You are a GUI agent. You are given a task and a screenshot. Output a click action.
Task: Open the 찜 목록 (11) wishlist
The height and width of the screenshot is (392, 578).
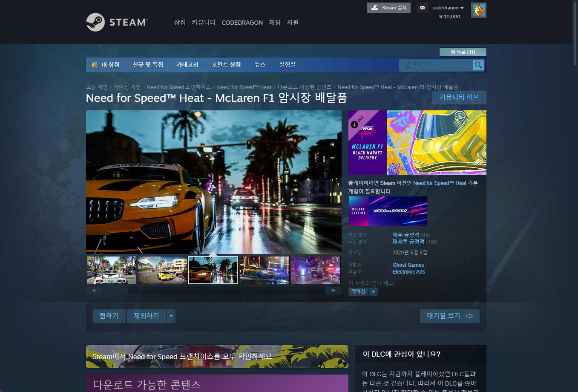coord(463,52)
